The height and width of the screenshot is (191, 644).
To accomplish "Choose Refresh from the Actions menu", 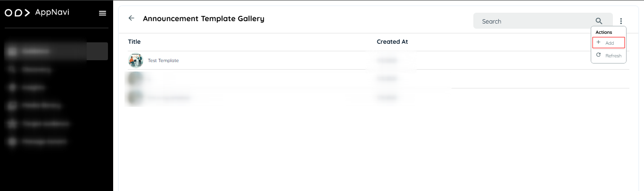I will point(609,56).
